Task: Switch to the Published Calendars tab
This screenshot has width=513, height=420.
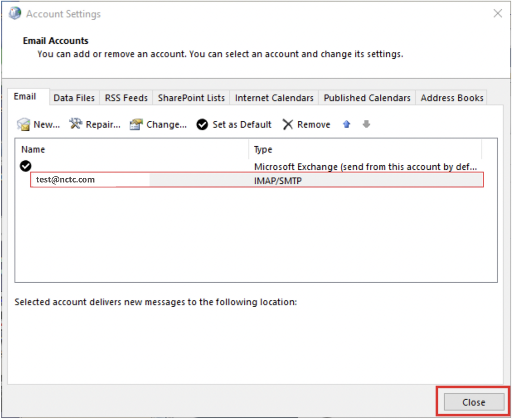Action: pyautogui.click(x=366, y=97)
